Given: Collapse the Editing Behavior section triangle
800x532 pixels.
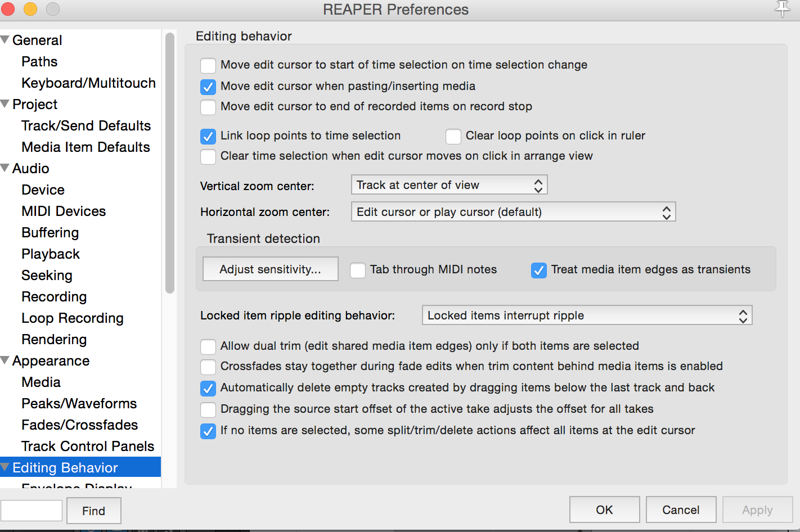Looking at the screenshot, I should coord(5,467).
